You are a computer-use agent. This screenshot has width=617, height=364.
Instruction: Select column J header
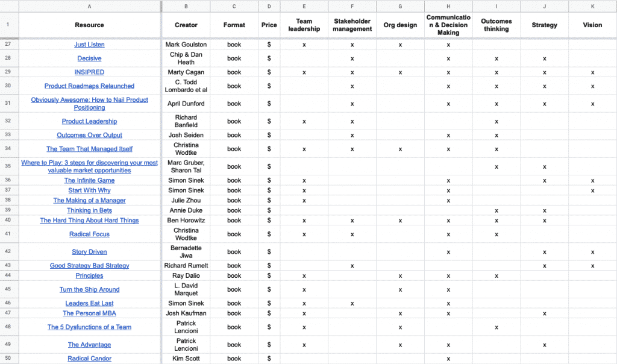tap(545, 6)
